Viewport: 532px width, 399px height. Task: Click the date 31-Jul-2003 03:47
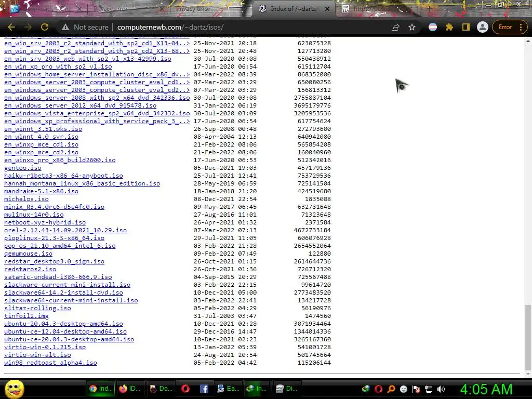point(225,316)
